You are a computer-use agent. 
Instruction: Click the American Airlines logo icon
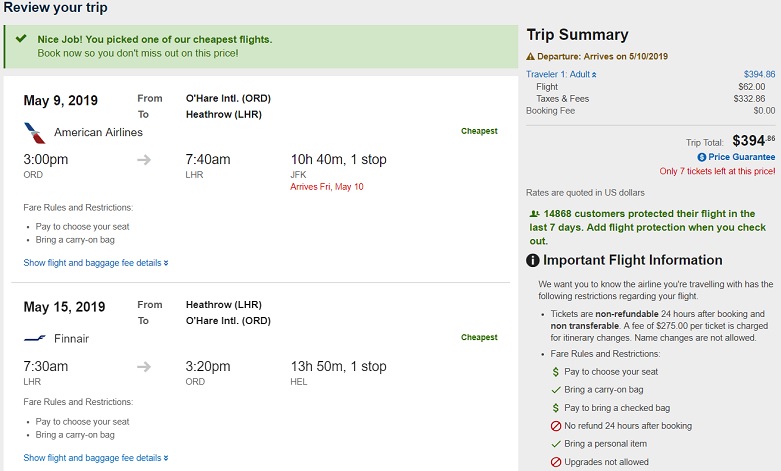point(34,132)
